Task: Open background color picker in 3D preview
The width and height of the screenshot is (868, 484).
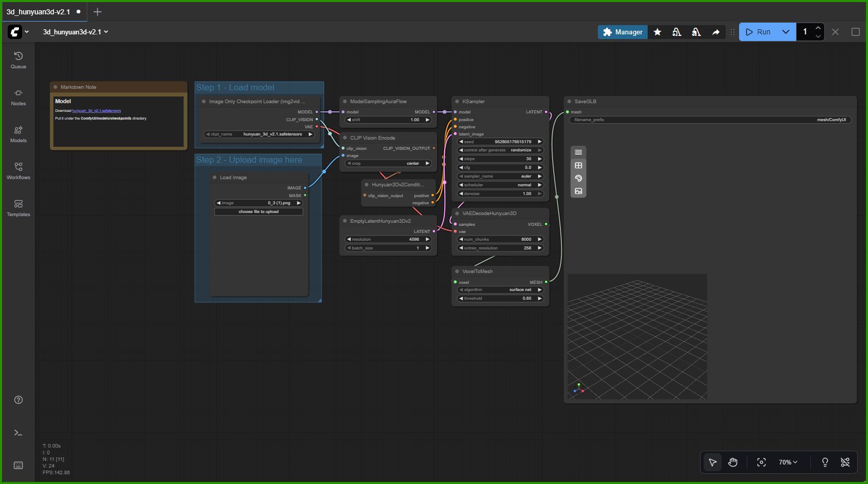Action: point(578,178)
